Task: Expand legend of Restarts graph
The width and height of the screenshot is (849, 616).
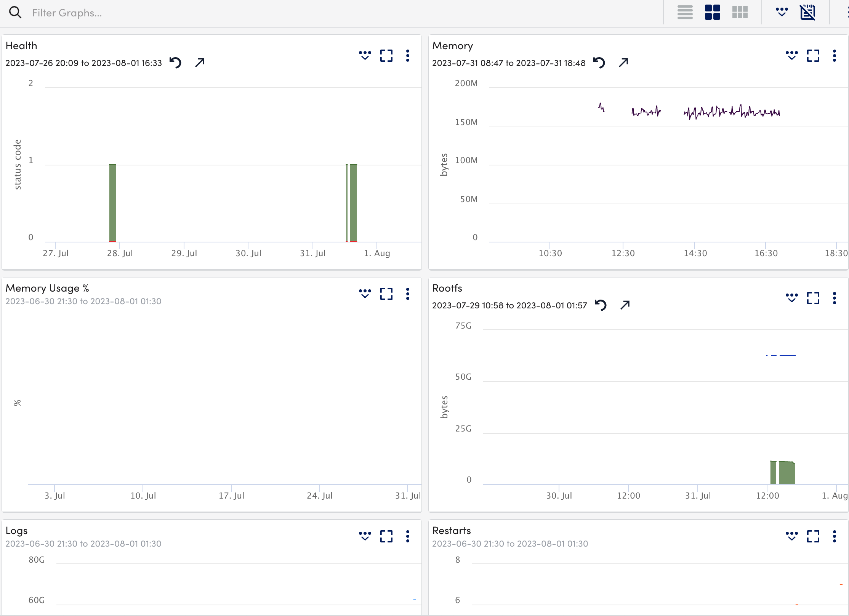Action: click(x=791, y=536)
